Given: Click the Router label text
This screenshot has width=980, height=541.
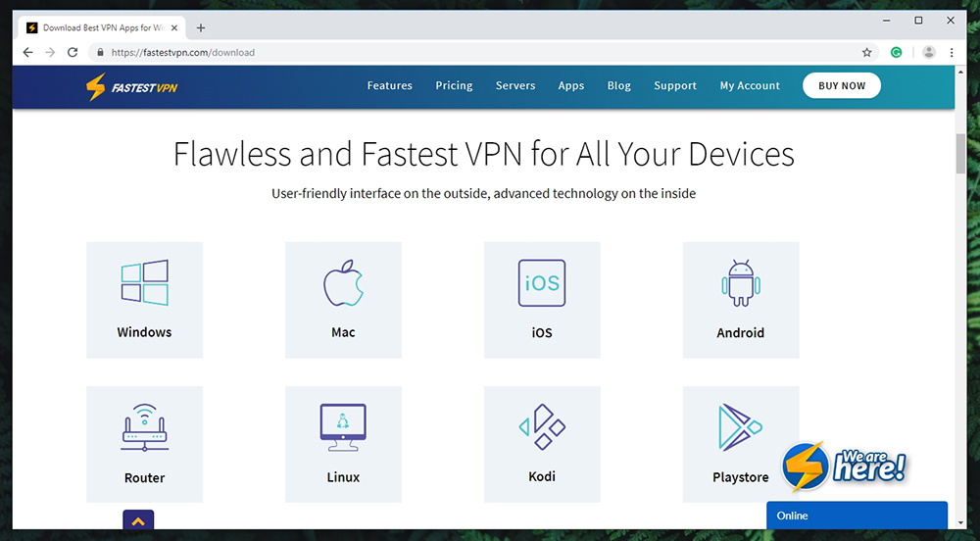Looking at the screenshot, I should 144,478.
